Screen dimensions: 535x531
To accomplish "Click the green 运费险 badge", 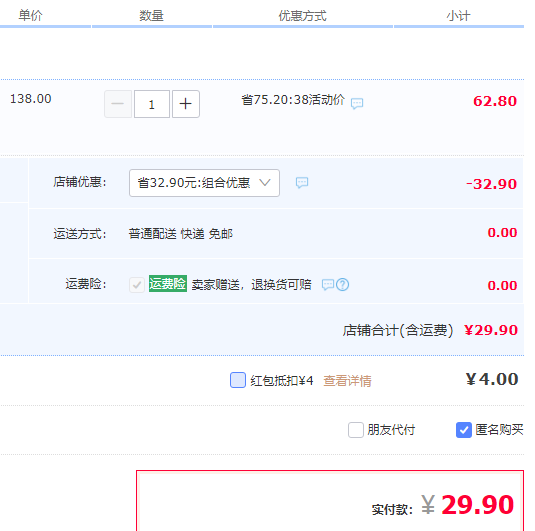I will (x=168, y=283).
